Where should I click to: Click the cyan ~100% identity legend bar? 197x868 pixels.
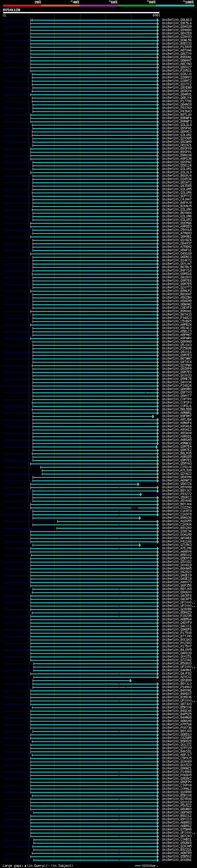175,6
